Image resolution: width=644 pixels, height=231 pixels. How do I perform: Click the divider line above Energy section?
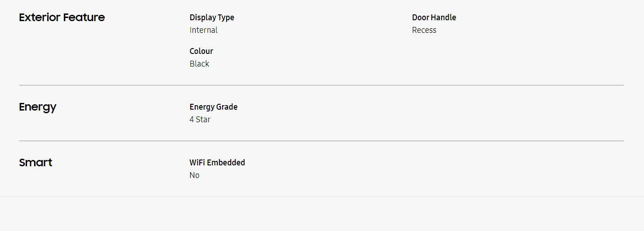tap(321, 85)
